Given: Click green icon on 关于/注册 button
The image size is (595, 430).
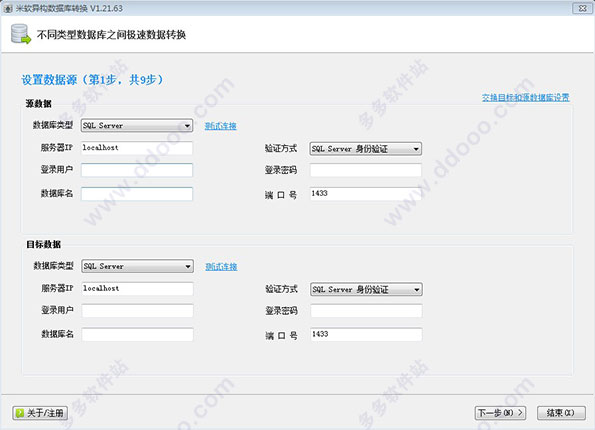Looking at the screenshot, I should tap(20, 413).
